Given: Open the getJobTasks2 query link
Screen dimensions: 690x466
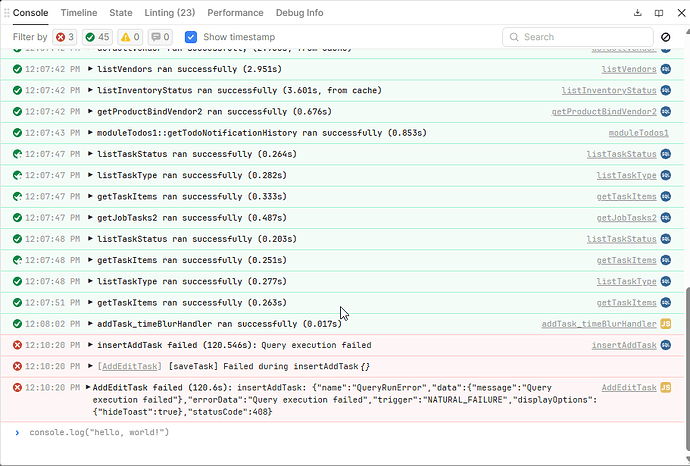Looking at the screenshot, I should (x=627, y=217).
